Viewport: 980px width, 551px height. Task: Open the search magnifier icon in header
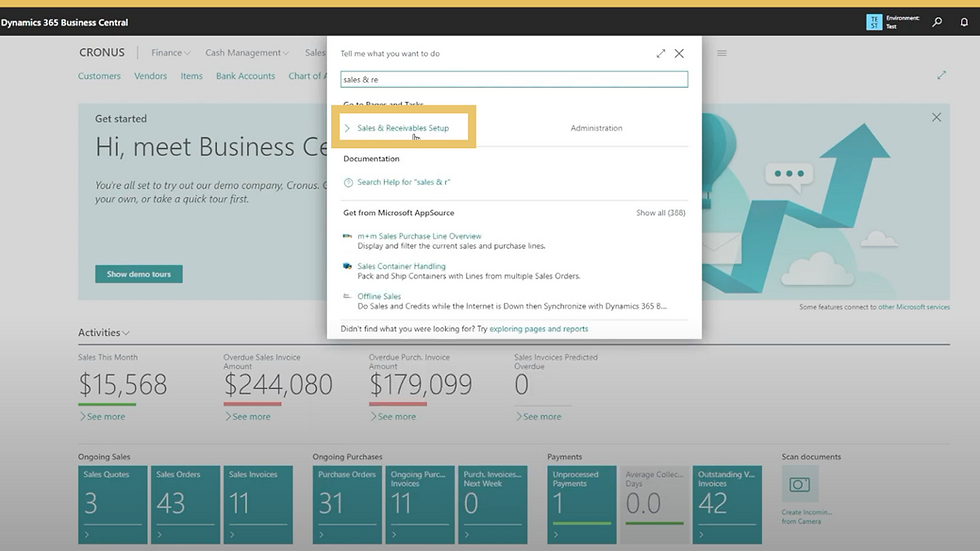pyautogui.click(x=937, y=22)
